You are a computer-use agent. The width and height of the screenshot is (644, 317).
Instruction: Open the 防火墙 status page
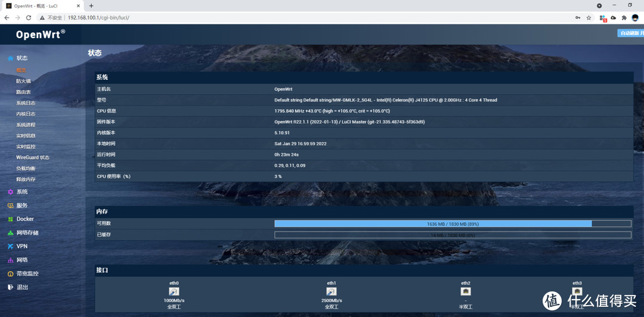(x=23, y=81)
